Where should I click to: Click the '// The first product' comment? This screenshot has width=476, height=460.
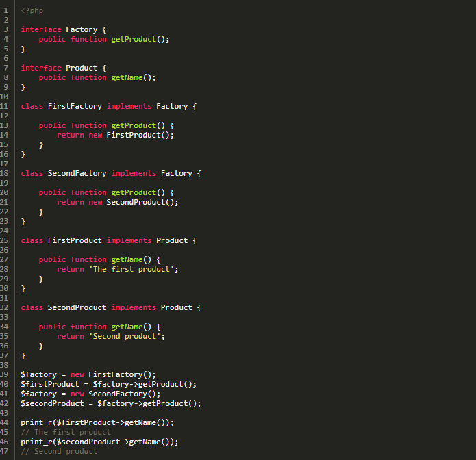[x=66, y=432]
